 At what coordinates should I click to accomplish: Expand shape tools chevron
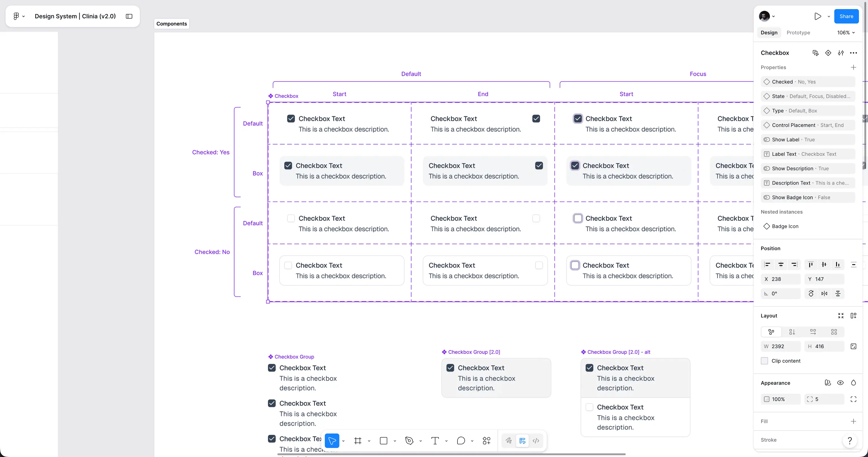click(x=395, y=441)
